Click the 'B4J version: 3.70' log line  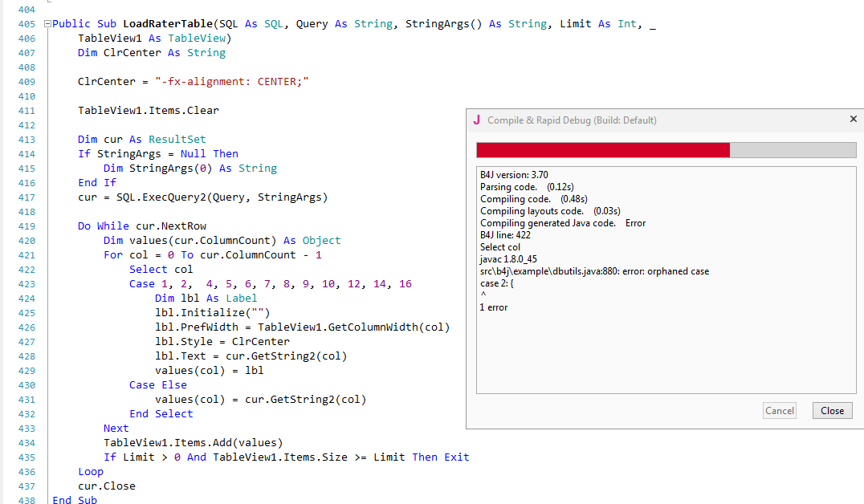click(x=514, y=175)
